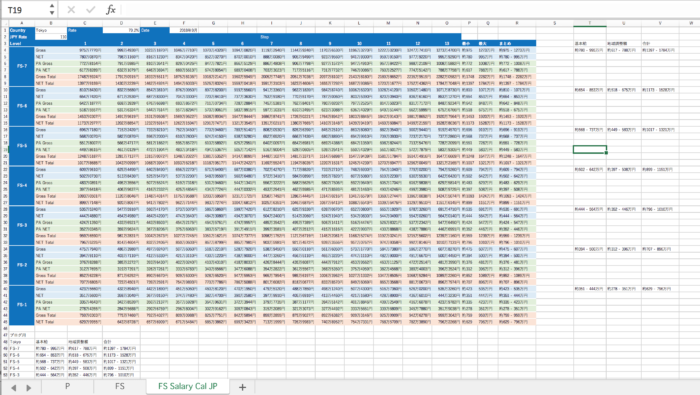Click the Rate label cell in row 1

[x=85, y=30]
